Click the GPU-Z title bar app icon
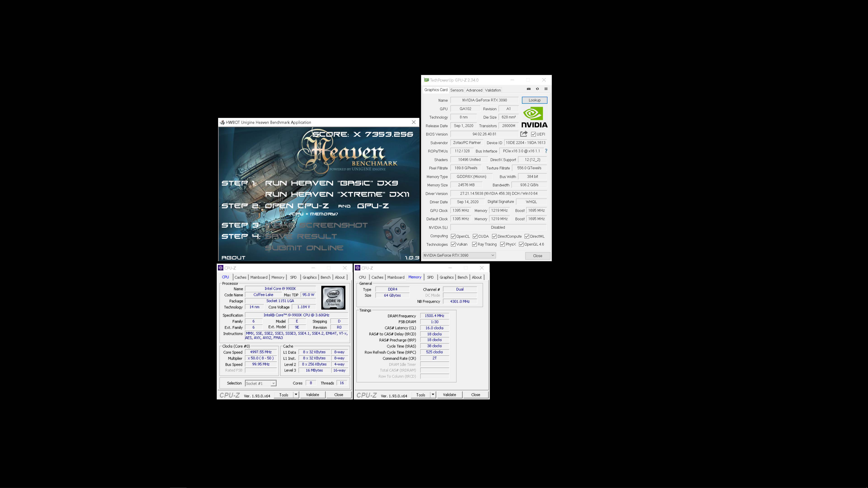The image size is (868, 488). point(426,80)
